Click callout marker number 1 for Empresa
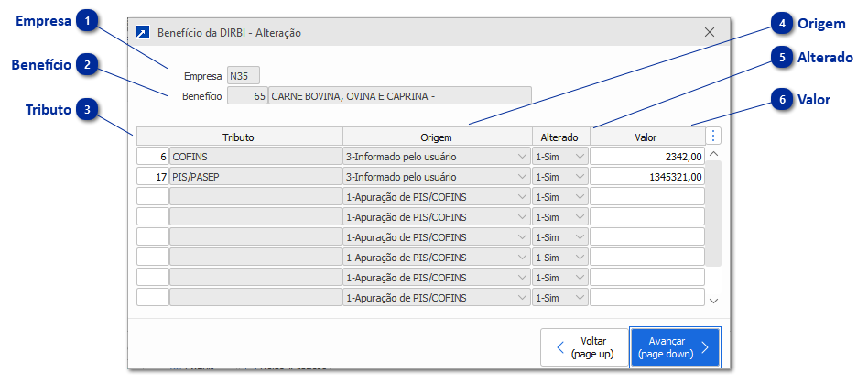The width and height of the screenshot is (868, 384). pos(86,21)
